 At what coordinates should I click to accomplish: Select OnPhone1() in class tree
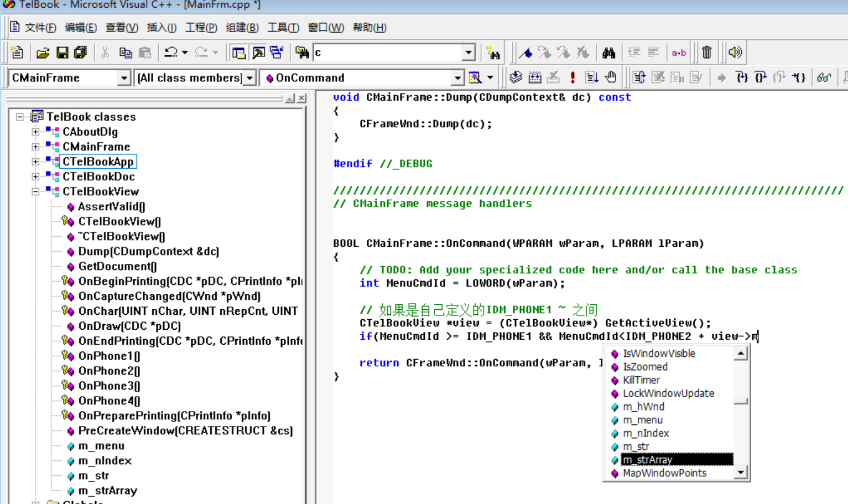click(109, 356)
